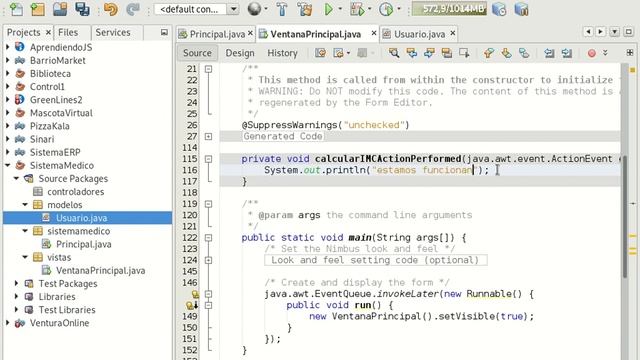The image size is (640, 360).
Task: Find selection magnifier icon
Action: click(x=394, y=53)
